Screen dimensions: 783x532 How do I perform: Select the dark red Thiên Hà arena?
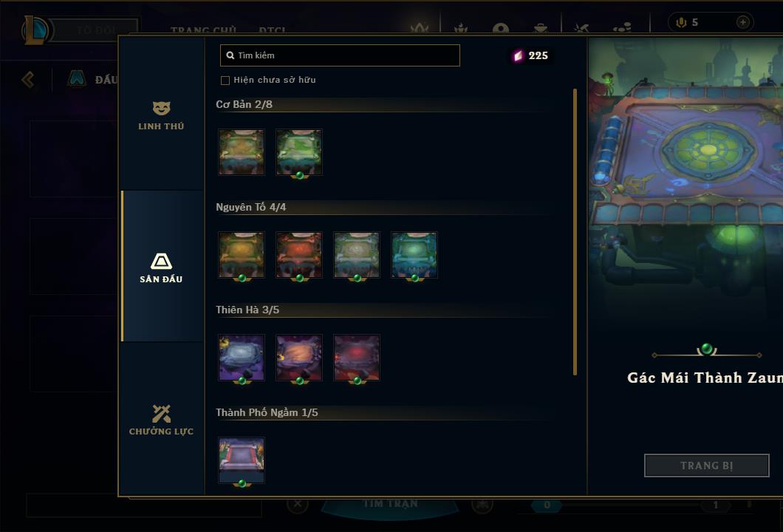tap(357, 358)
